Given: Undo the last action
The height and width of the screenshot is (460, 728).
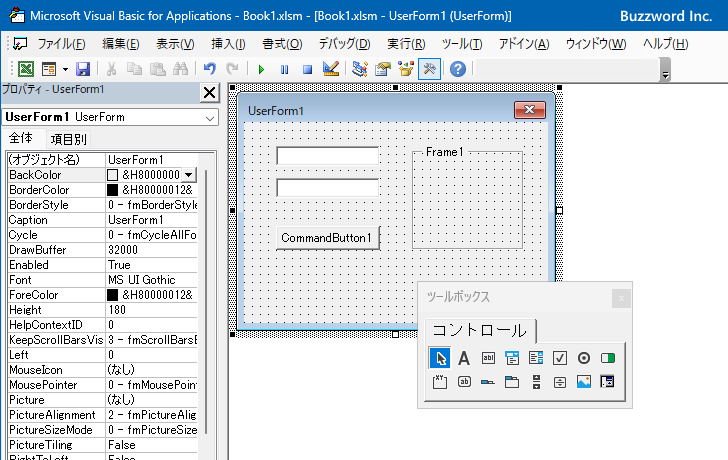Looking at the screenshot, I should pyautogui.click(x=210, y=69).
